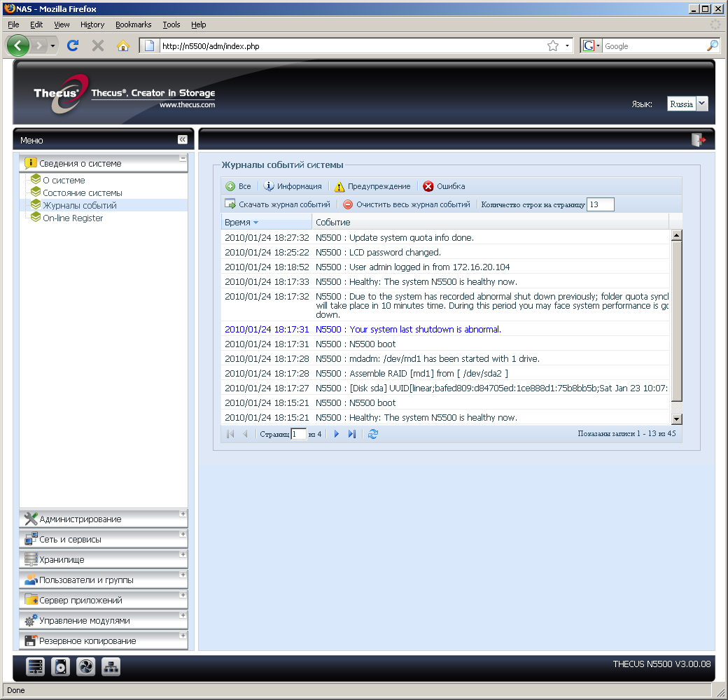Screen dimensions: 728x700
Task: Open the Help menu
Action: pyautogui.click(x=198, y=24)
